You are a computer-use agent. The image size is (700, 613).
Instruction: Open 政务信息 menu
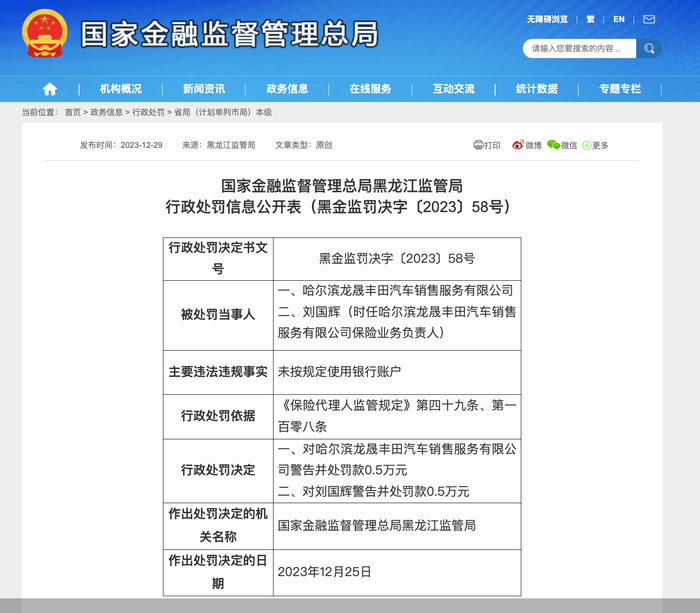coord(287,89)
